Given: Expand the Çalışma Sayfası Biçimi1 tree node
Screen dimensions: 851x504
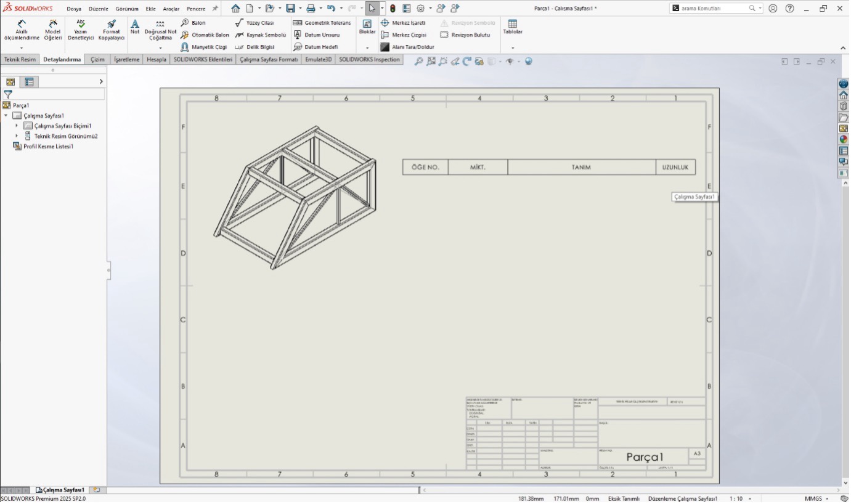Looking at the screenshot, I should click(x=16, y=125).
